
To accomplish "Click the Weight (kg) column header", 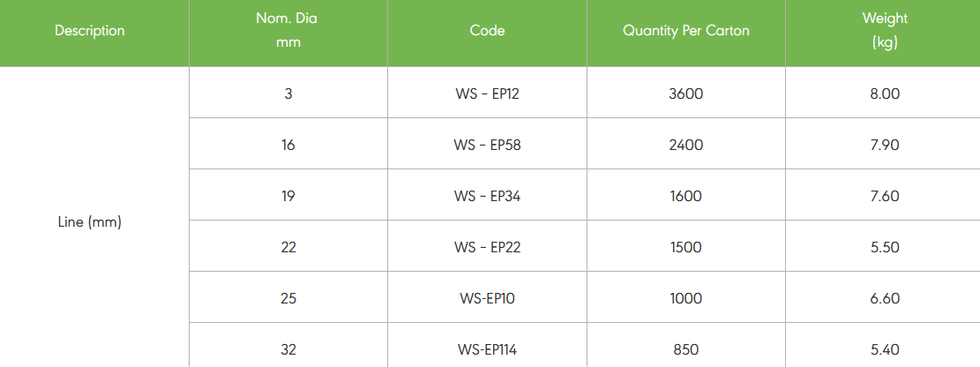I will 884,31.
